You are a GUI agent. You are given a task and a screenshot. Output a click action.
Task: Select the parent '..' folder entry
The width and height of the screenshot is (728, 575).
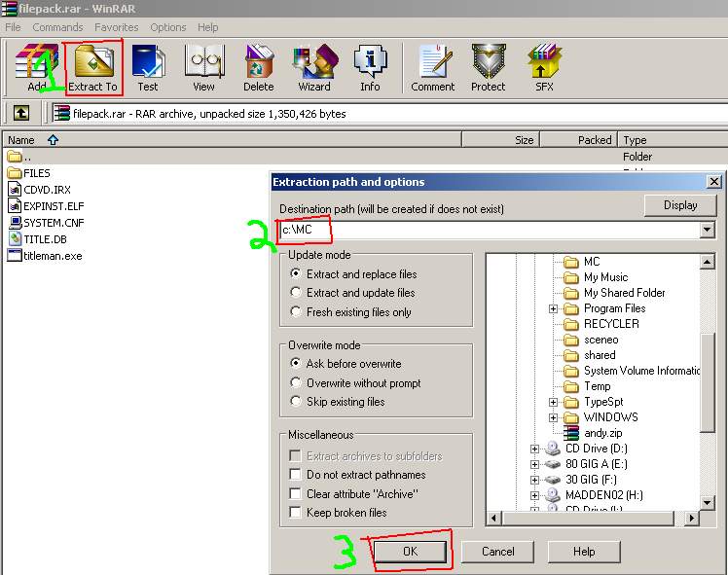pos(19,157)
